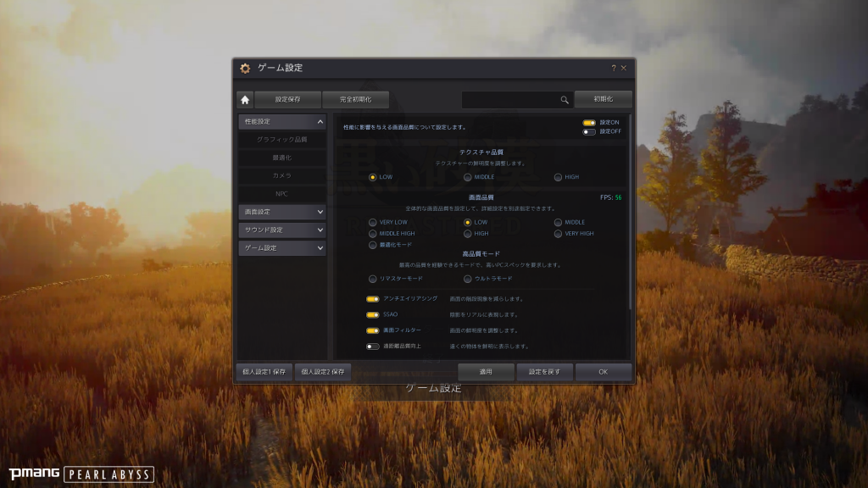
Task: Enable リマスターモード radio option
Action: (x=373, y=279)
